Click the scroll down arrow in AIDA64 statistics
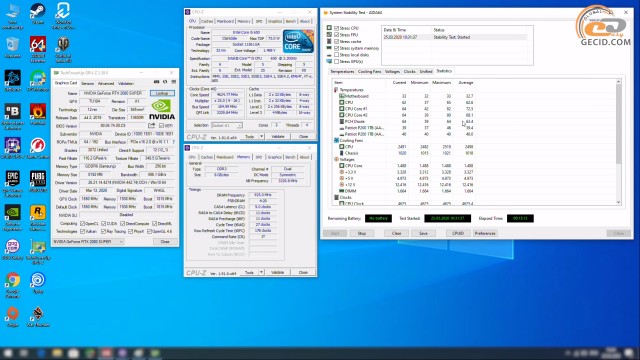Screen dimensions: 640x360 [618, 202]
